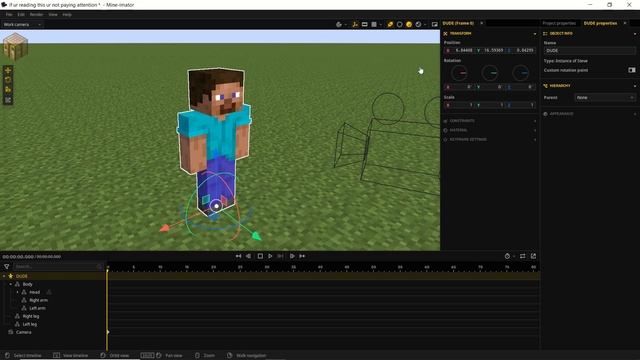Open the render mode dropdown arrow
Viewport: 640px width, 360px height.
click(425, 25)
